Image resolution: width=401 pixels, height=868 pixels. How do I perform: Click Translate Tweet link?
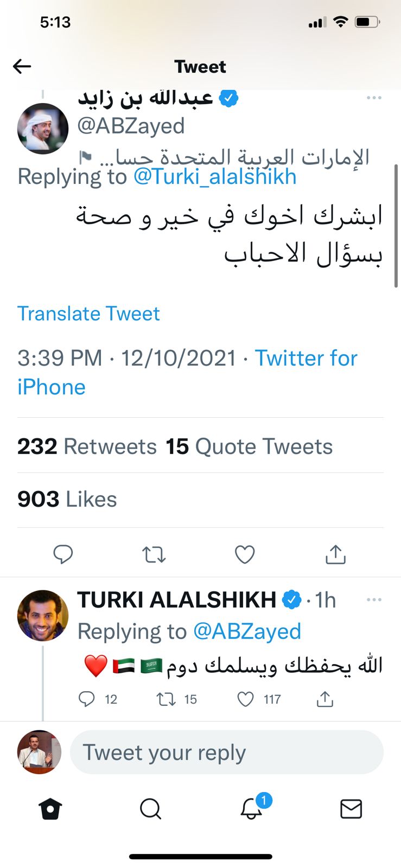[88, 314]
